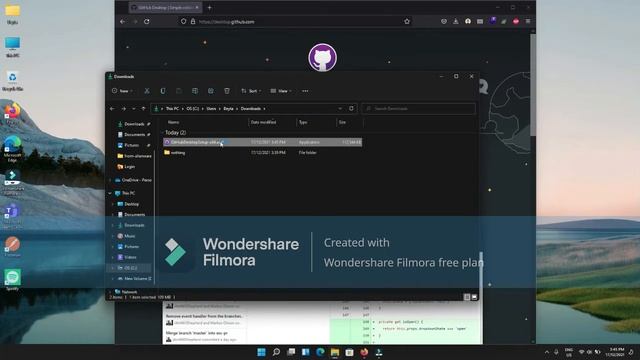Viewport: 640px width, 360px height.
Task: Collapse the This PC tree node
Action: [x=110, y=193]
